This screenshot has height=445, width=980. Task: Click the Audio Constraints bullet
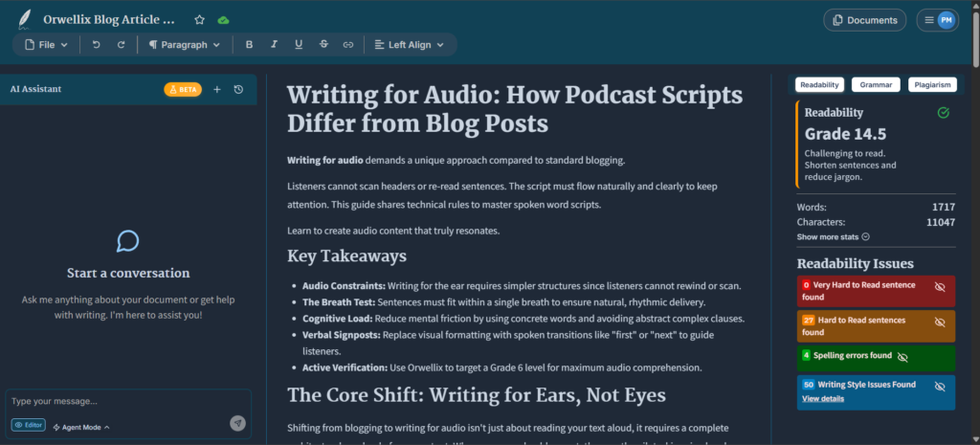pos(522,286)
